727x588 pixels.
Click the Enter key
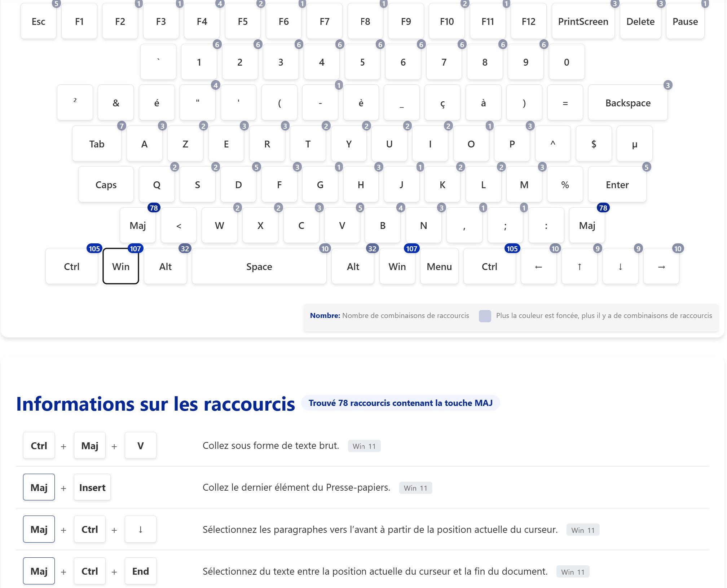point(617,185)
